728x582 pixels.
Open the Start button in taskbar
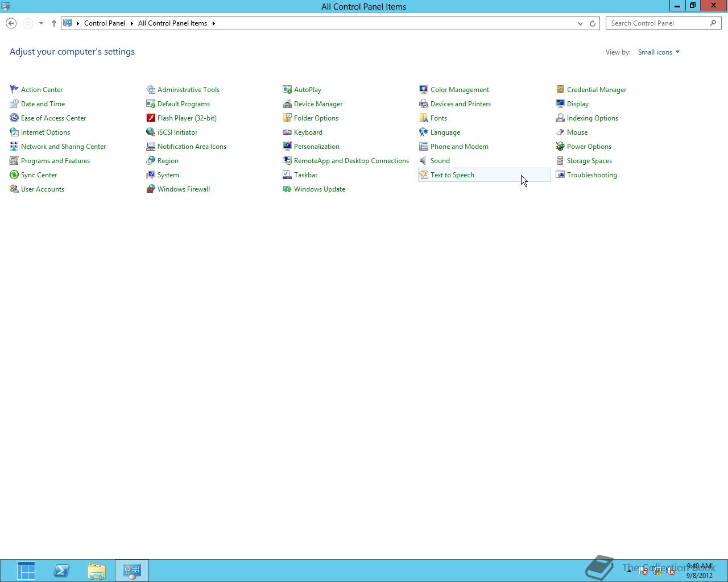tap(26, 571)
